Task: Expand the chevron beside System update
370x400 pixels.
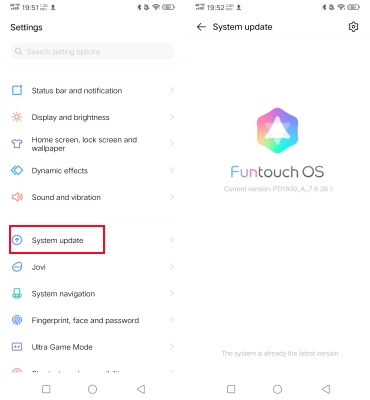Action: (172, 240)
